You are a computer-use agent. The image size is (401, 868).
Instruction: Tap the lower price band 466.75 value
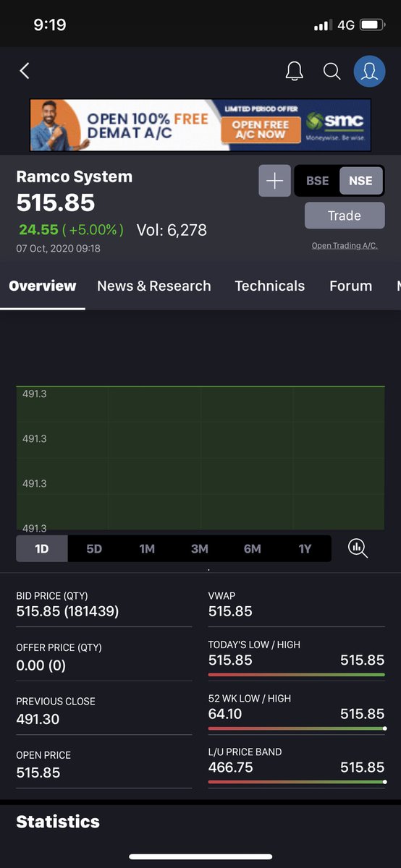coord(231,767)
